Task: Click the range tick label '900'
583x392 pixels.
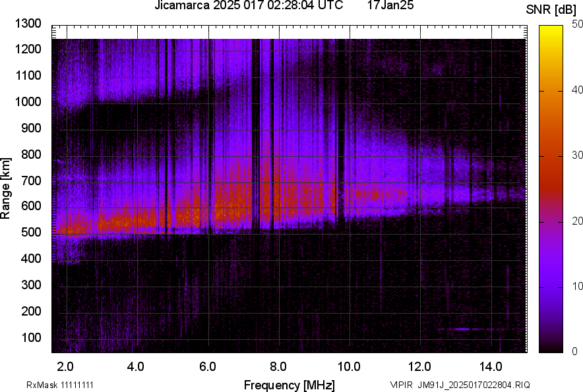Action: [x=31, y=128]
